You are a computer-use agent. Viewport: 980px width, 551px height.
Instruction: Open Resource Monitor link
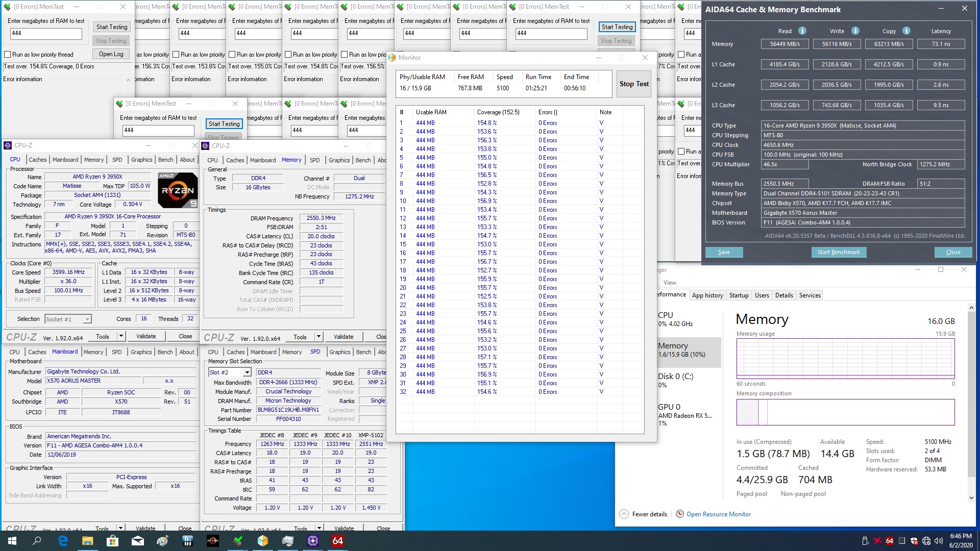click(718, 514)
